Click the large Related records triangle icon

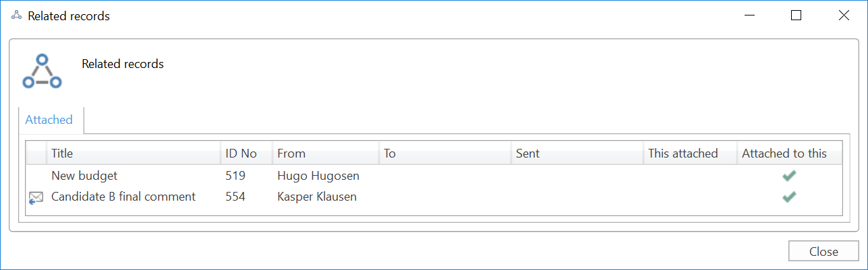42,71
